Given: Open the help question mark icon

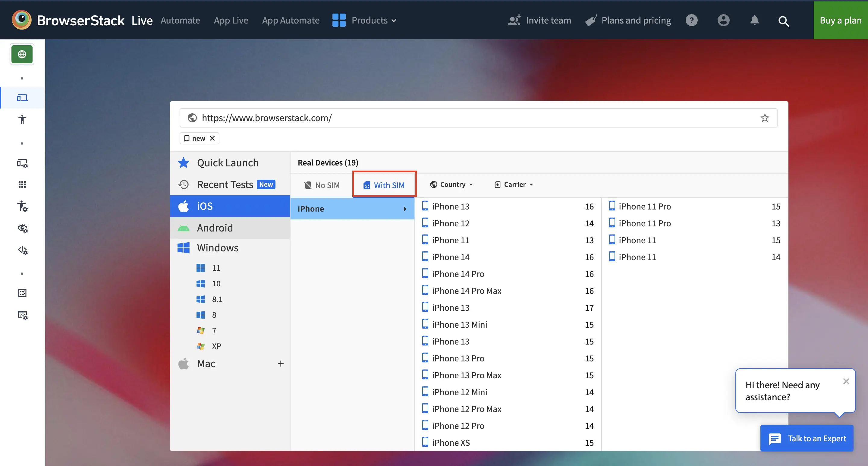Looking at the screenshot, I should point(691,20).
